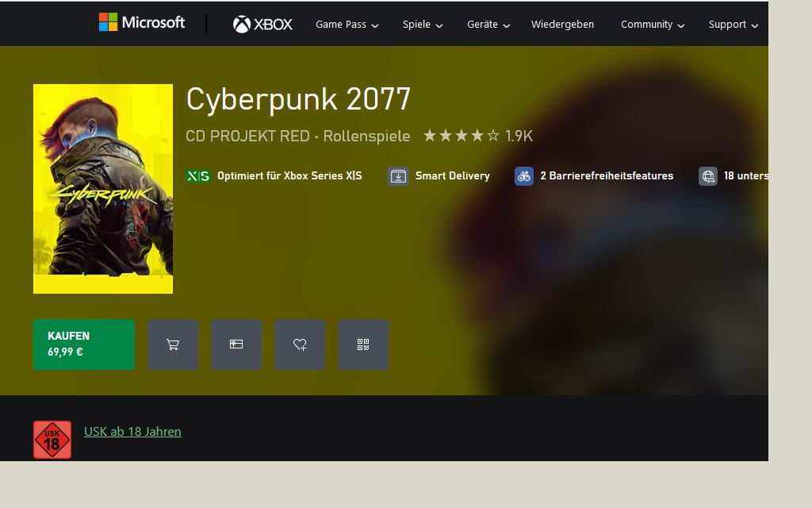Click 'CD PROJEKT RED • Rollenspiele' text
Viewport: 812px width, 508px height.
coord(298,136)
